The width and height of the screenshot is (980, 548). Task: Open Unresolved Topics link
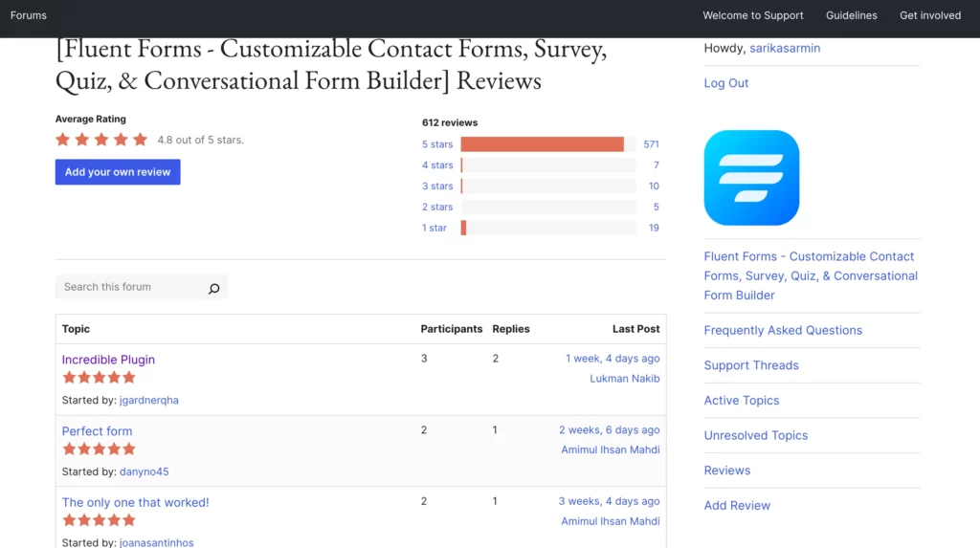756,435
